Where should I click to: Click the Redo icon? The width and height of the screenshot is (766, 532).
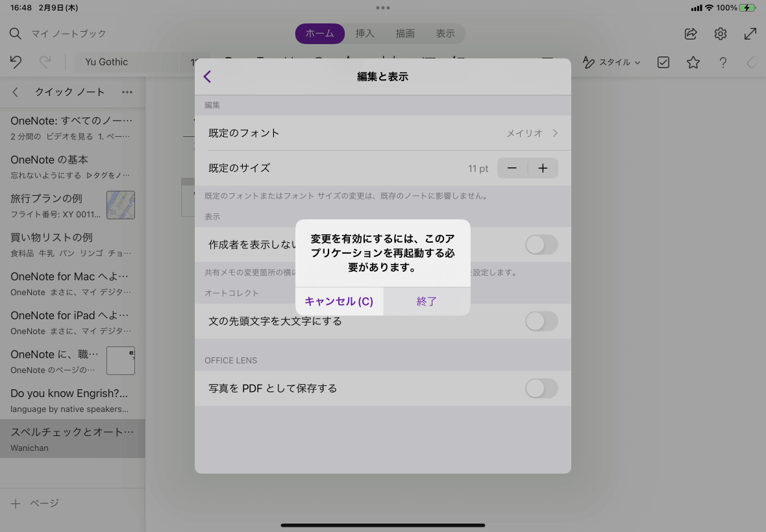44,62
